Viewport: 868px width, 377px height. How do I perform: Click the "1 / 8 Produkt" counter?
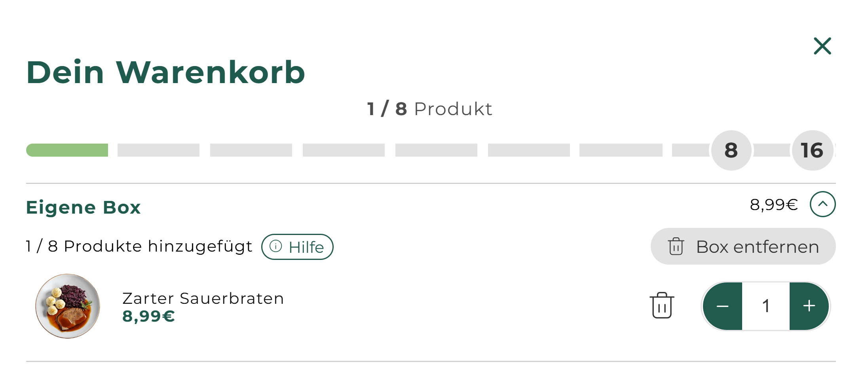coord(429,109)
